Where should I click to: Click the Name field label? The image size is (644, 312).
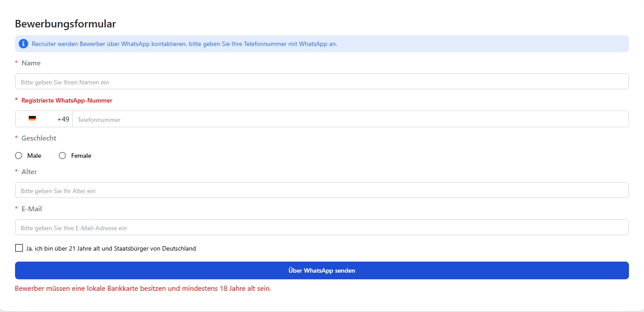point(31,63)
